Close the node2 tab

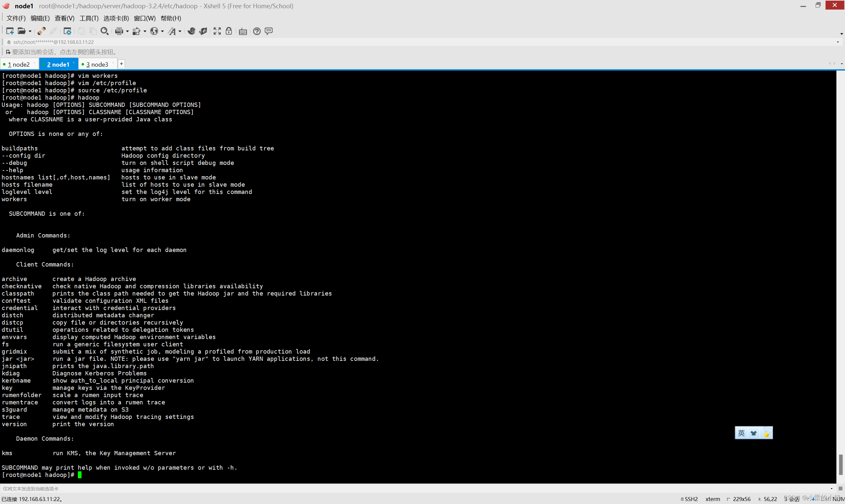coord(34,63)
